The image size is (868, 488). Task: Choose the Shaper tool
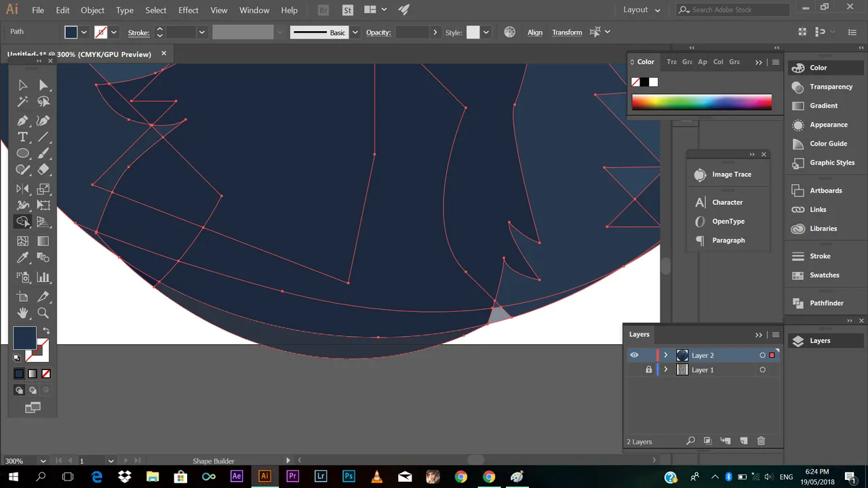click(x=22, y=170)
